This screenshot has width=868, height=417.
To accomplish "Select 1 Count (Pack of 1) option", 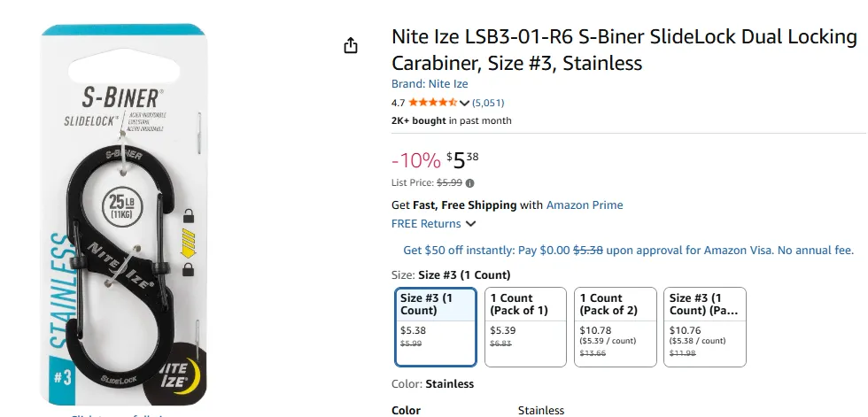I will coord(525,327).
